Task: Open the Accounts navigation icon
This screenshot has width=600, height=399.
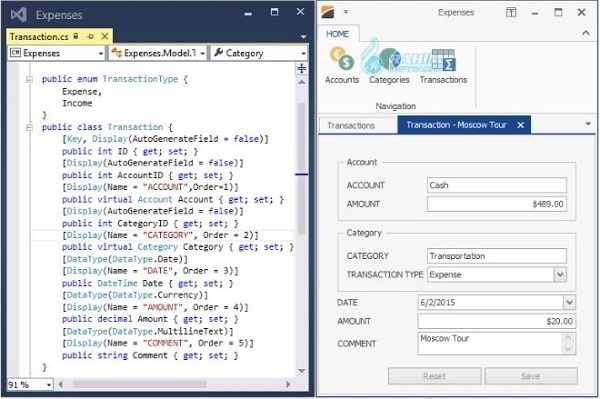Action: pyautogui.click(x=342, y=65)
